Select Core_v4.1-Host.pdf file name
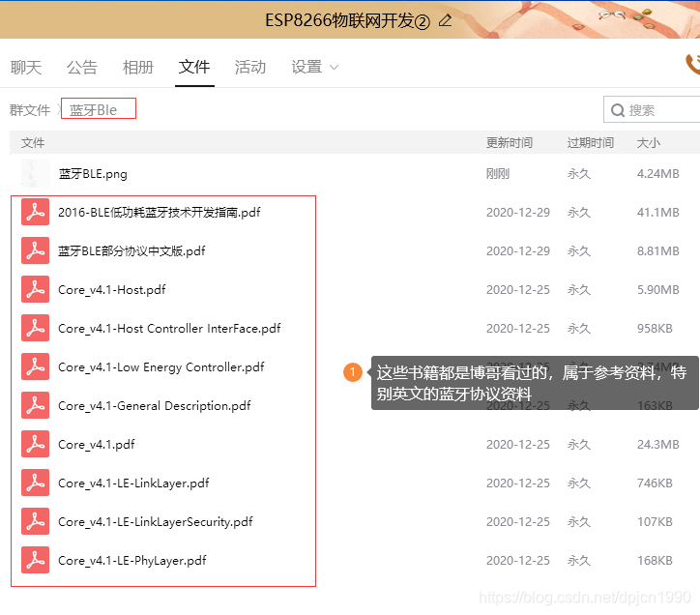The height and width of the screenshot is (615, 700). point(112,290)
